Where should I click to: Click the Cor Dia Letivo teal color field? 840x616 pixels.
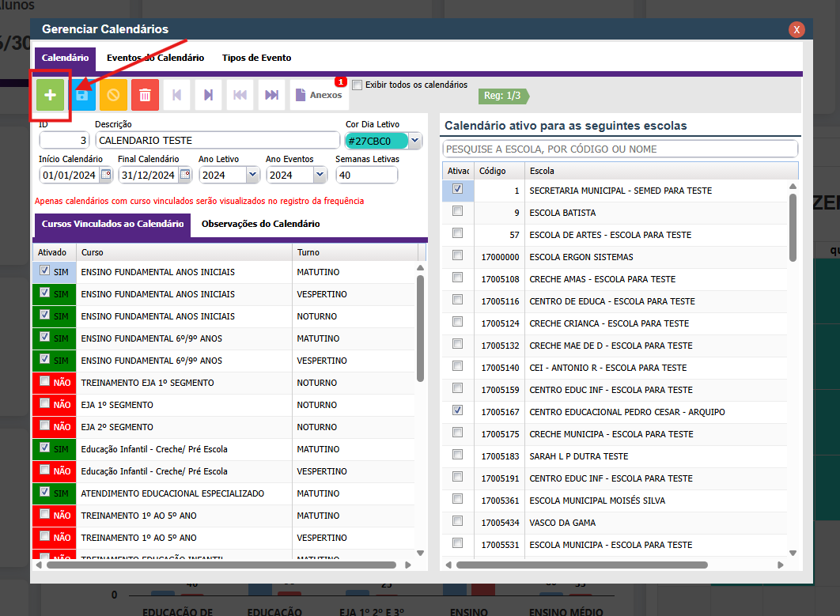click(376, 141)
